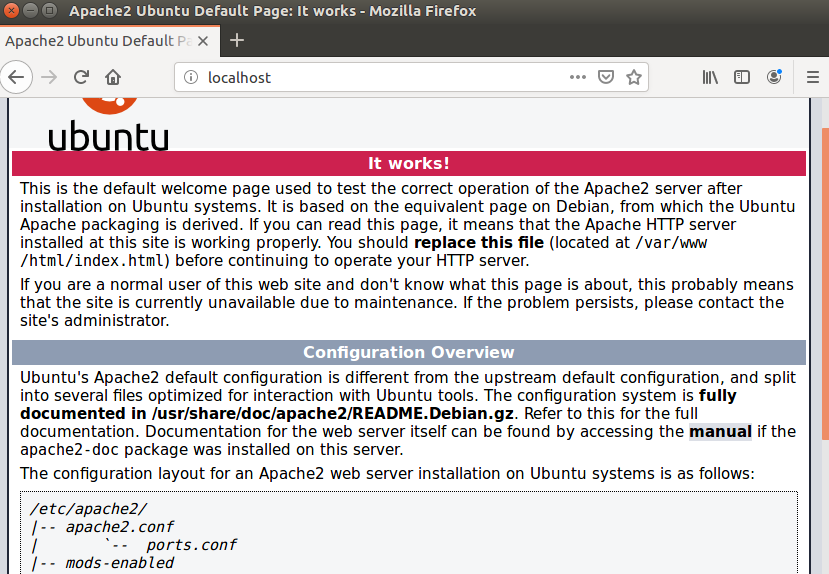Maximize the Firefox window

[50, 10]
